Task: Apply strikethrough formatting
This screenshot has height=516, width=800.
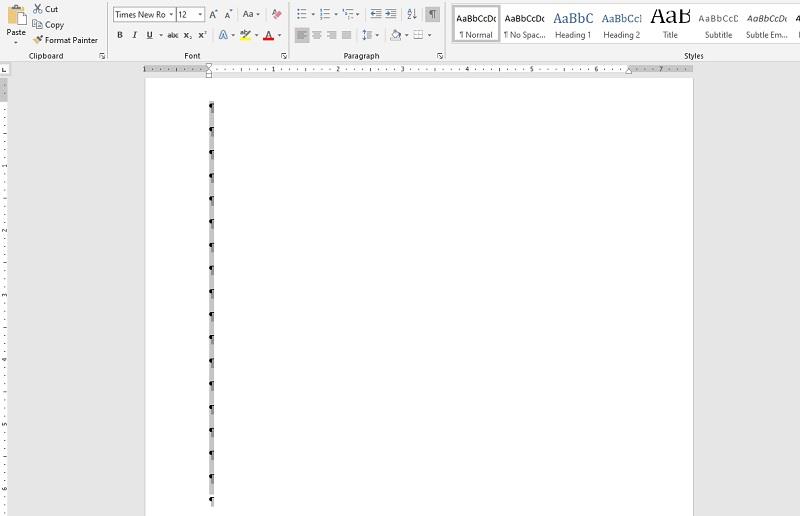Action: coord(172,35)
